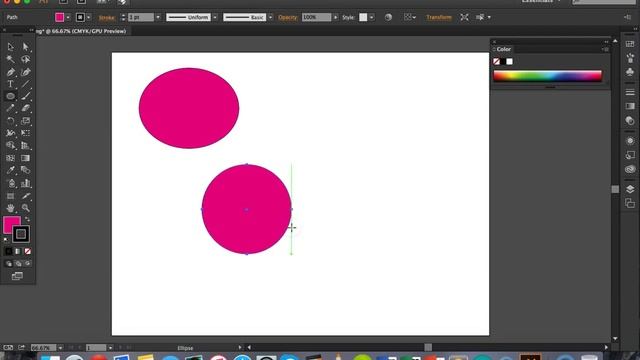The height and width of the screenshot is (360, 640).
Task: Select the Column Graph tool
Action: click(25, 183)
